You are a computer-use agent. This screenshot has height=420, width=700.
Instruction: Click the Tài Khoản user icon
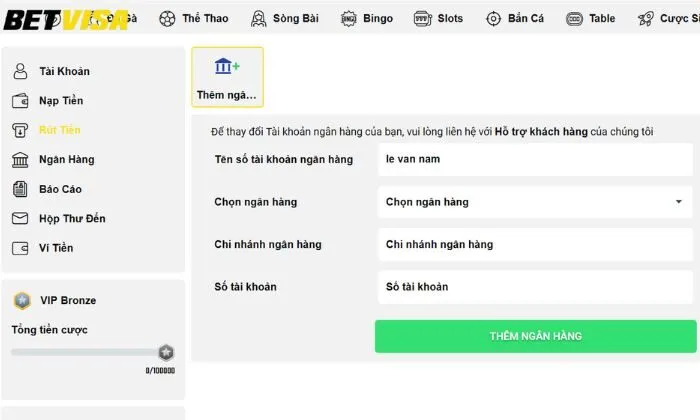20,71
